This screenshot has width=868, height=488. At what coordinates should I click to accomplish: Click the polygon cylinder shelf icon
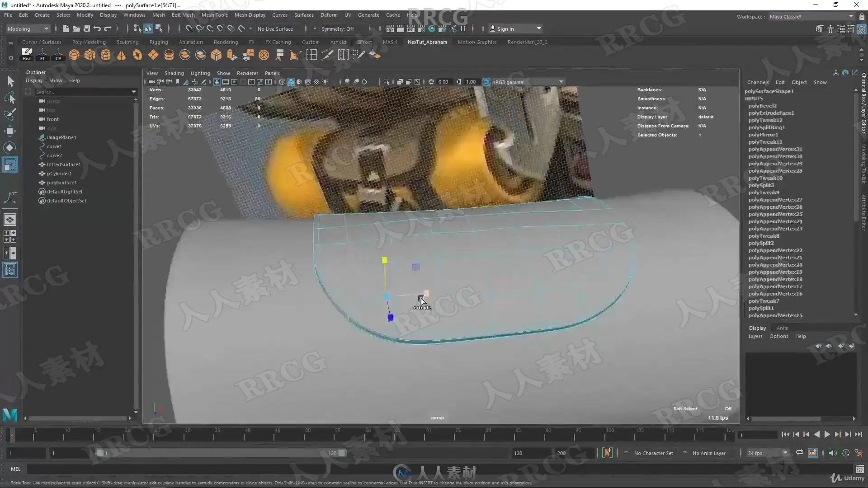[106, 55]
